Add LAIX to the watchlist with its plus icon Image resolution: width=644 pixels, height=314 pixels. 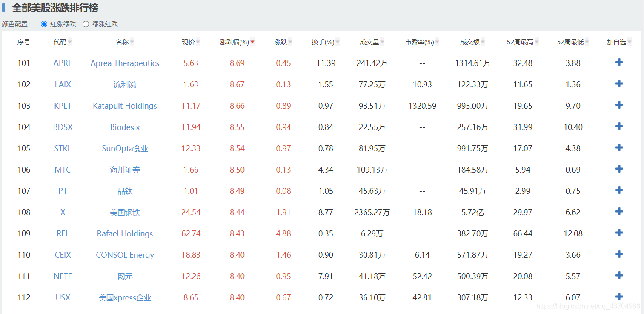coord(619,84)
